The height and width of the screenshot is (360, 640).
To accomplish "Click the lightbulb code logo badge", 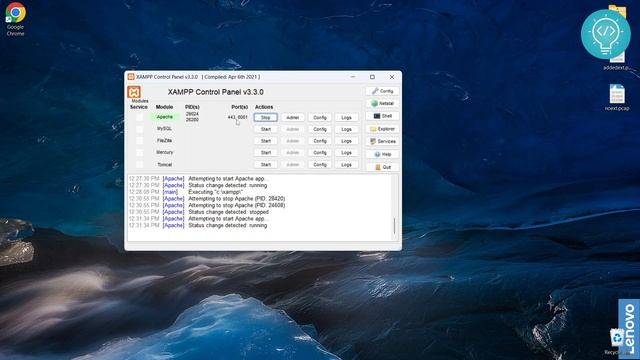I will [605, 34].
